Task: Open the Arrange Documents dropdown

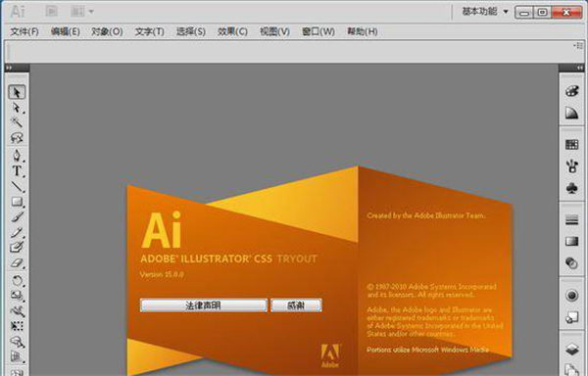Action: [81, 12]
